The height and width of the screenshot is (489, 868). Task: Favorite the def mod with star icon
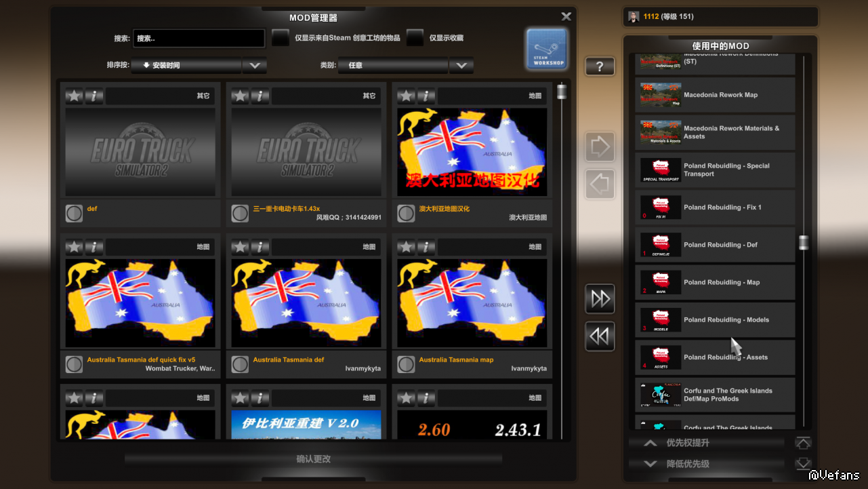click(x=74, y=96)
